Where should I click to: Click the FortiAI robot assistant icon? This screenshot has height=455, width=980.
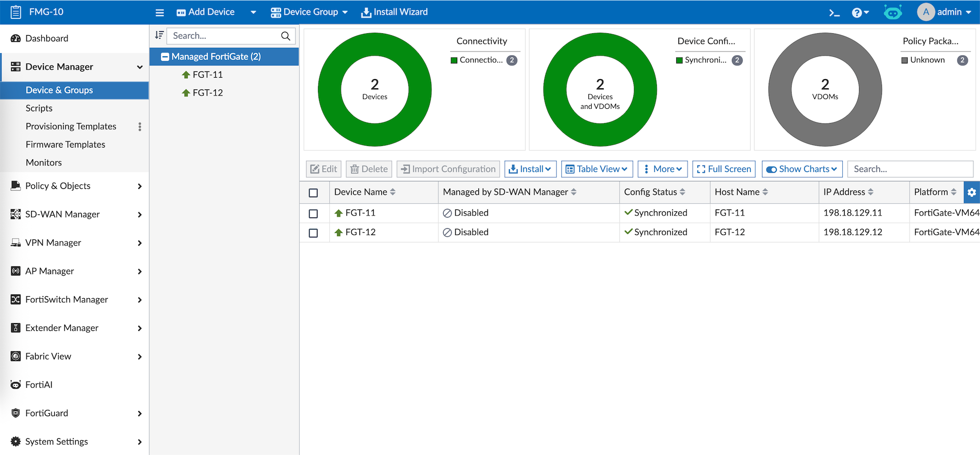point(893,12)
